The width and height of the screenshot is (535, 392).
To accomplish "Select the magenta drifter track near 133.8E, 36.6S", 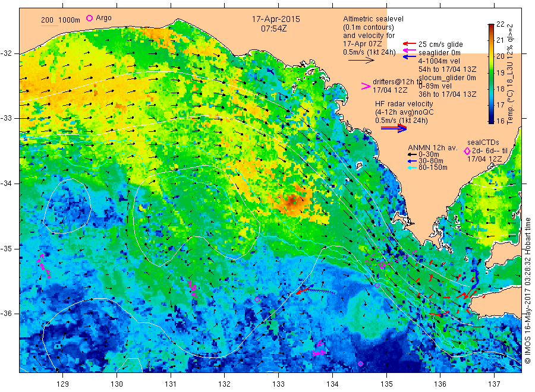I will click(x=319, y=350).
